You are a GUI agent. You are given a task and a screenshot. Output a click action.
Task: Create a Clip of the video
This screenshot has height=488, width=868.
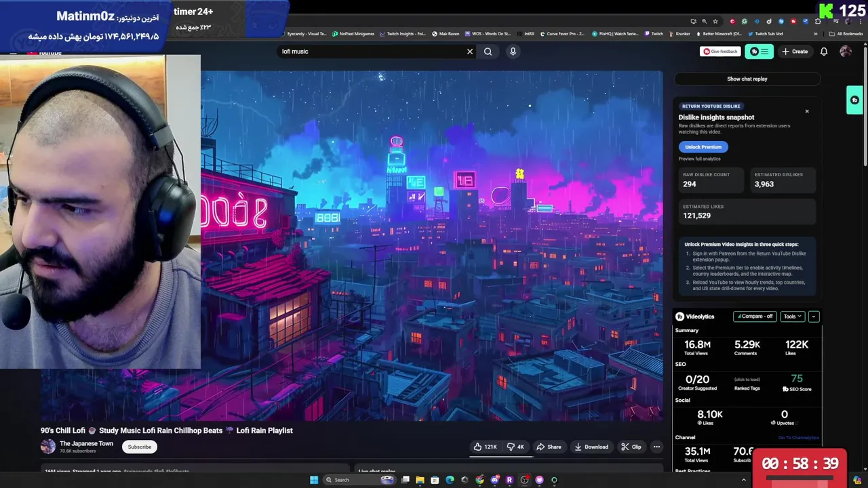click(631, 447)
